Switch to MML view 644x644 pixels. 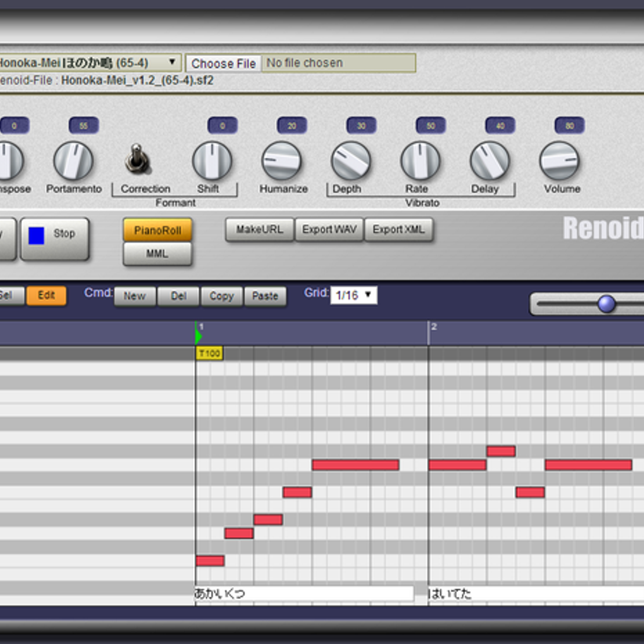(157, 254)
